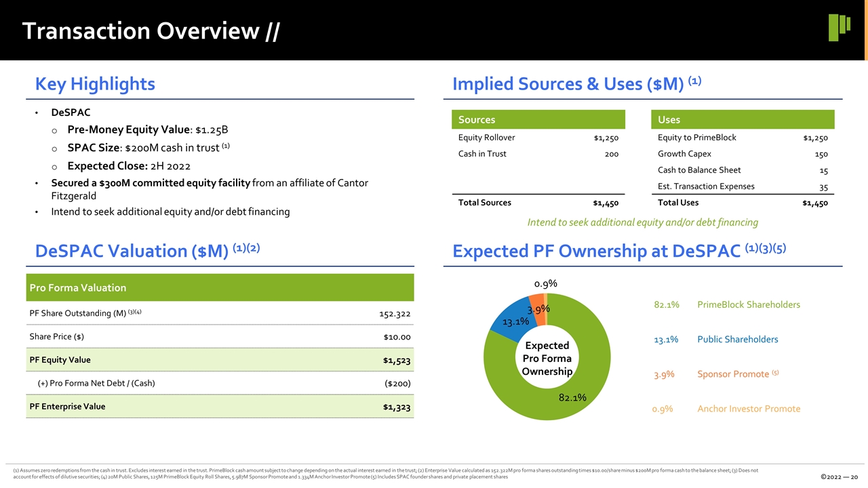Screen dimensions: 868x488
Task: Click the Cash in Trust row label
Action: click(482, 154)
